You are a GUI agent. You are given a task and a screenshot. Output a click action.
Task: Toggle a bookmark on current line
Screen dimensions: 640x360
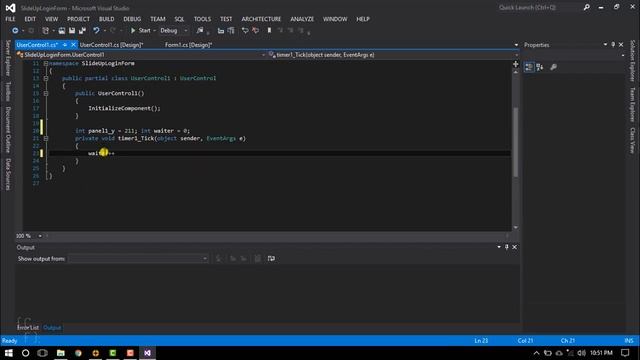[x=269, y=31]
